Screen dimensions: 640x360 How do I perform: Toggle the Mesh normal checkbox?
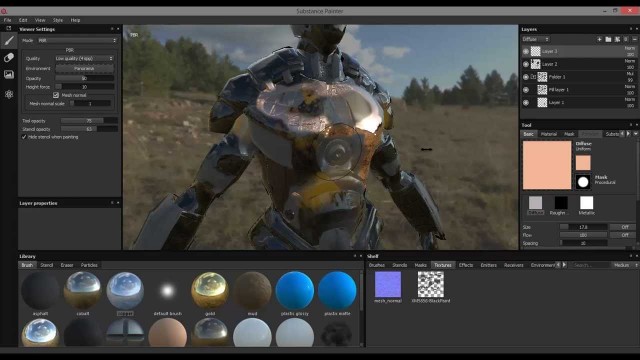56,95
